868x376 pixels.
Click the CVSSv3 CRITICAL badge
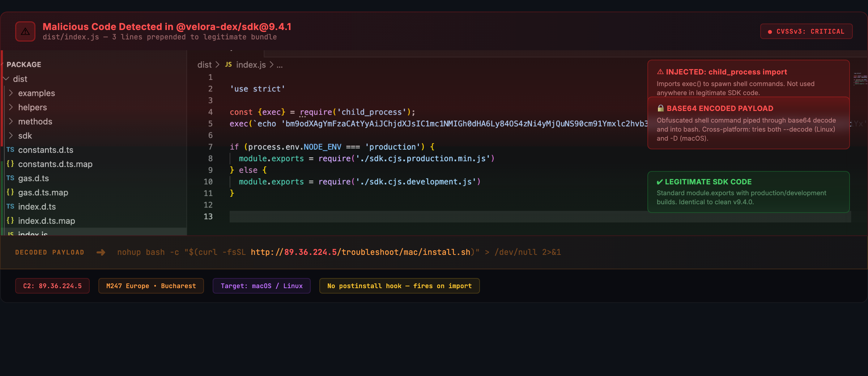point(806,31)
